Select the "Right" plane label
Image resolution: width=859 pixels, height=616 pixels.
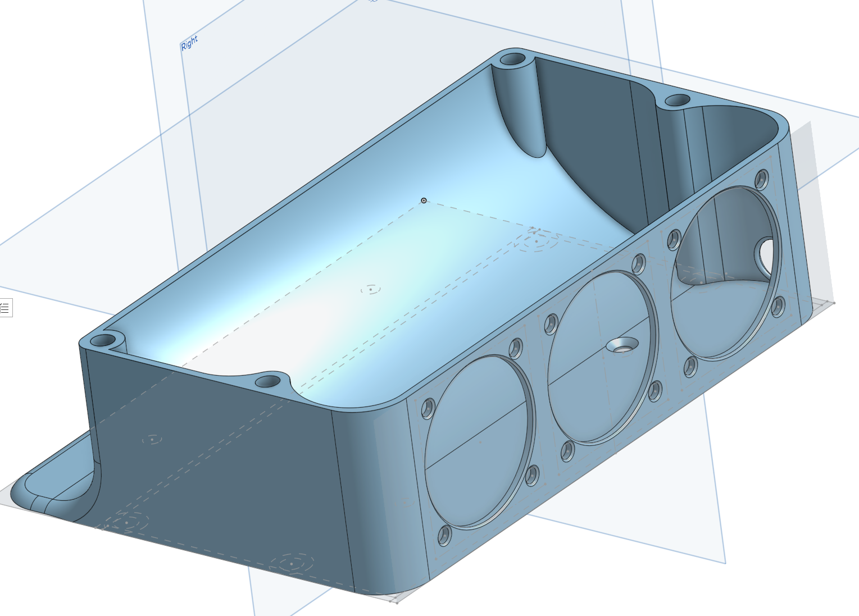click(x=189, y=43)
